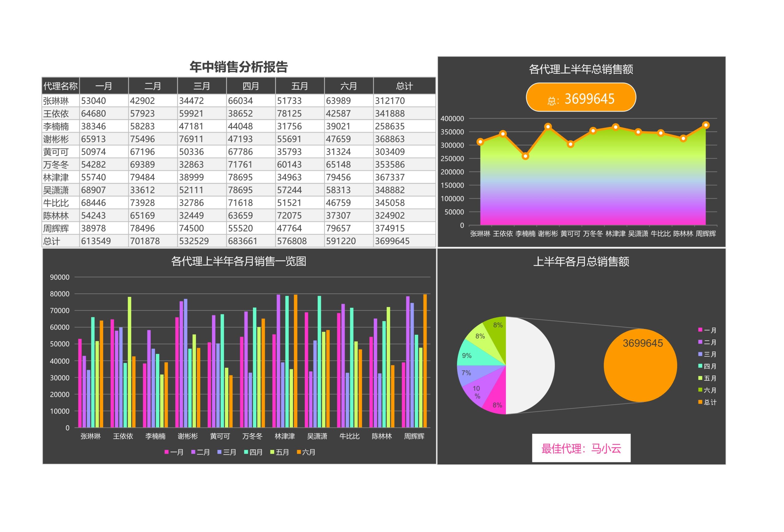Click the 陈林林 name cell in the table

pos(61,215)
